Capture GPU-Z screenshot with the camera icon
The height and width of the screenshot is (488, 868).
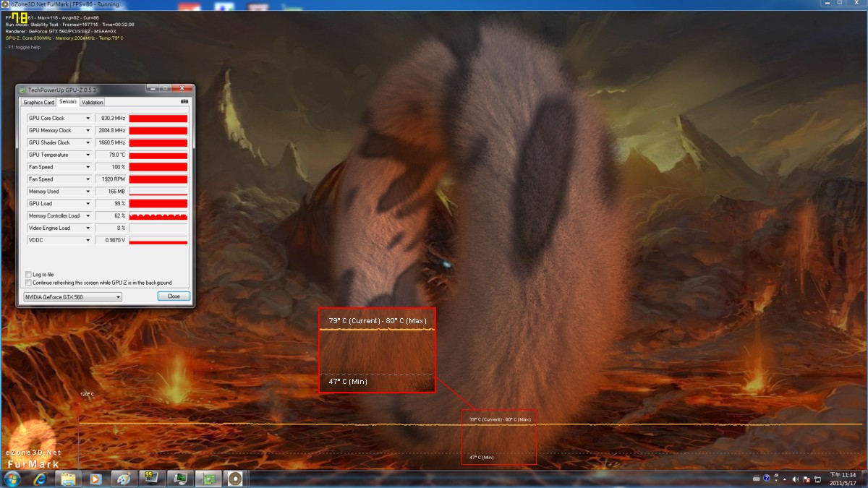click(184, 102)
